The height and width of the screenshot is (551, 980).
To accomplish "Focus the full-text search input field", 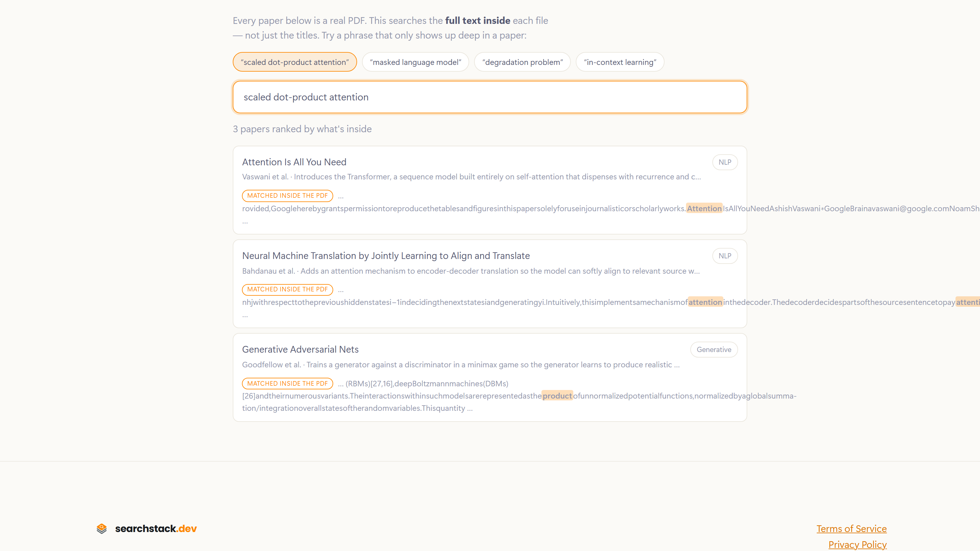I will [x=490, y=97].
